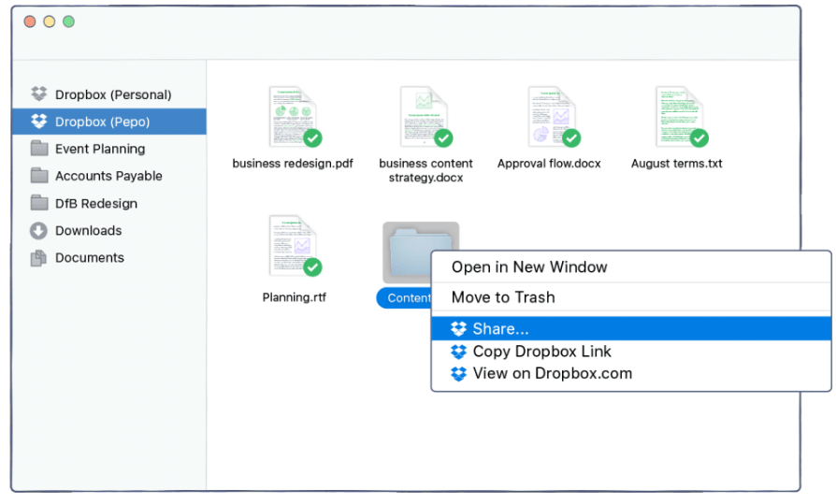Click the Dropbox (Pepo) sidebar icon
Screen dimensions: 836x504
(39, 121)
